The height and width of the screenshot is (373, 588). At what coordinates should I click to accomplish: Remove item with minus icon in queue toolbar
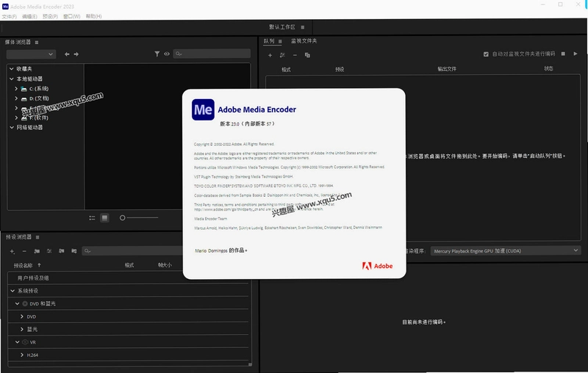[295, 55]
